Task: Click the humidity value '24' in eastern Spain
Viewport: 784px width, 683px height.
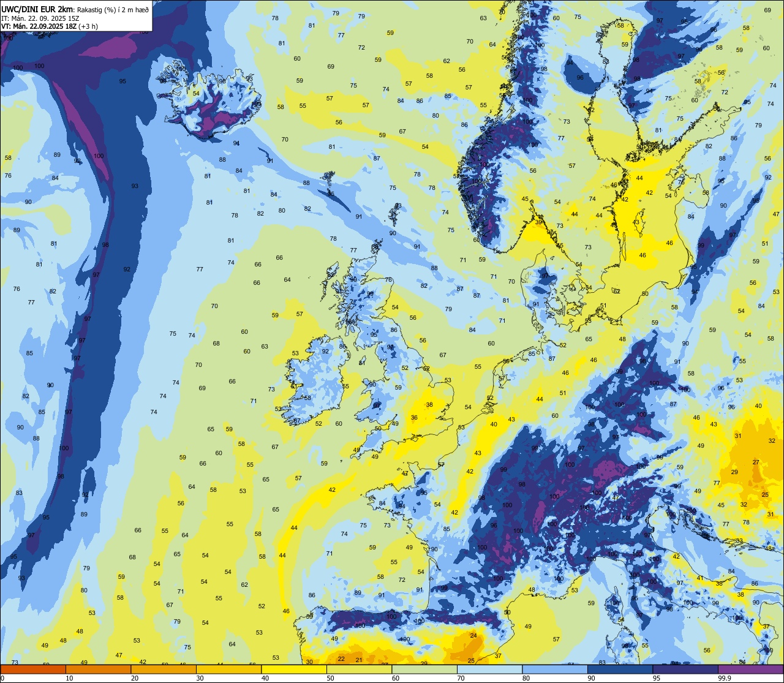Action: click(x=473, y=635)
